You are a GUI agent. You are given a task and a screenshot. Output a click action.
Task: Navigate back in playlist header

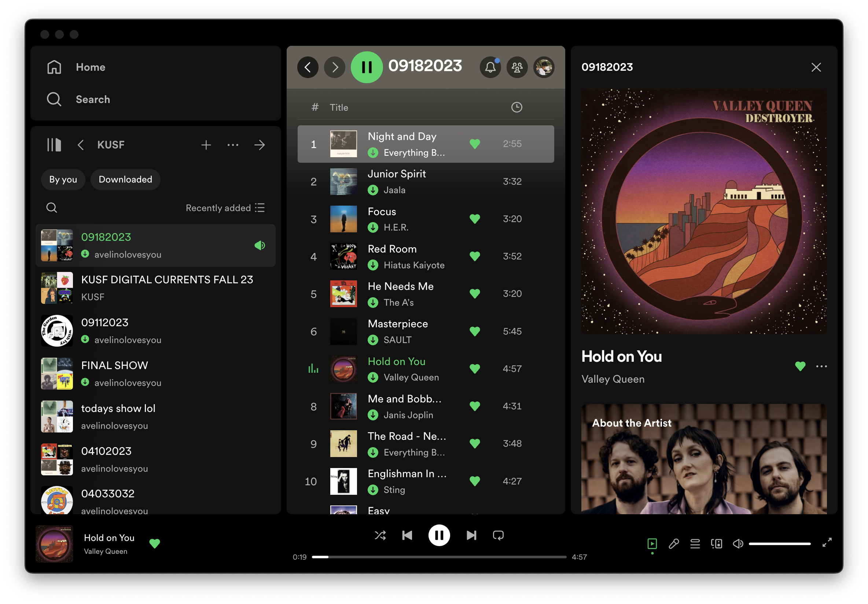coord(308,67)
